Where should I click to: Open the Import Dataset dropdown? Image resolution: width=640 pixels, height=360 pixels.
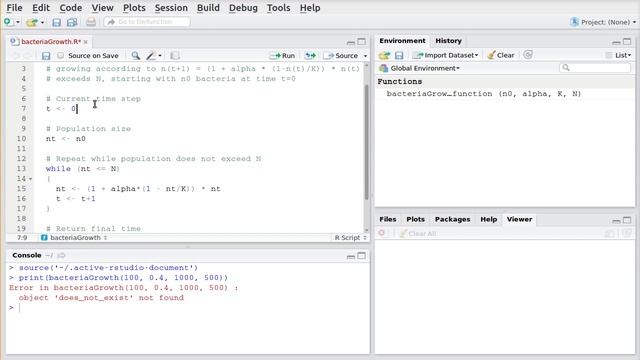point(445,55)
